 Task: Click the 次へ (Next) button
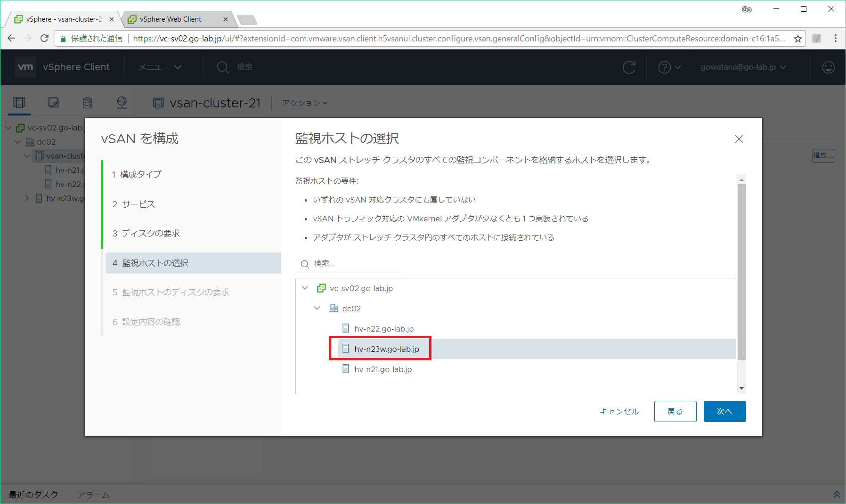point(724,411)
